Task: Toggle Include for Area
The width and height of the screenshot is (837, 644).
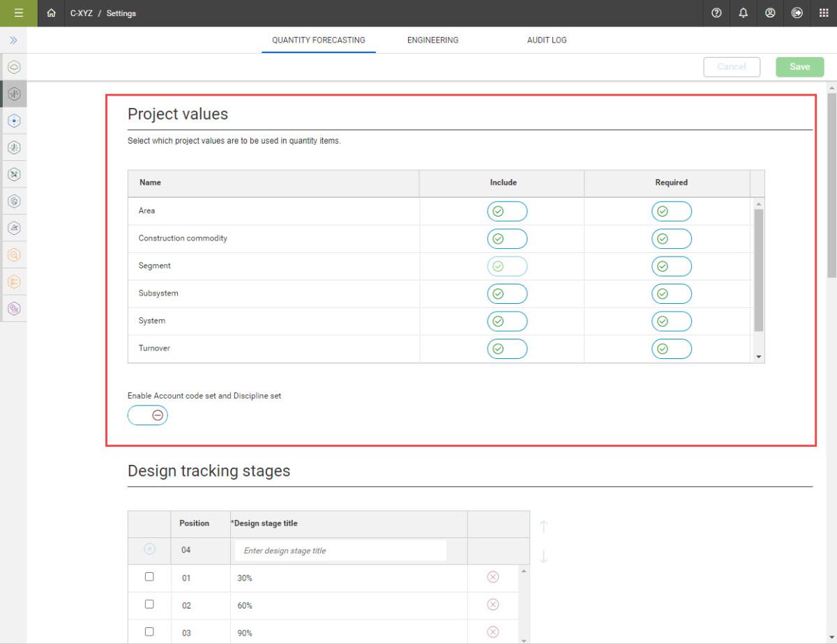Action: (x=507, y=211)
